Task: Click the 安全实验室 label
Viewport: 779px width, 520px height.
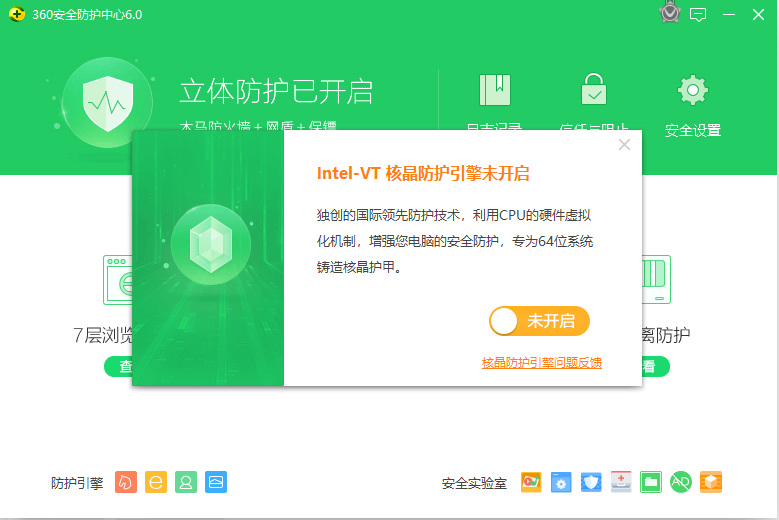Action: point(474,483)
